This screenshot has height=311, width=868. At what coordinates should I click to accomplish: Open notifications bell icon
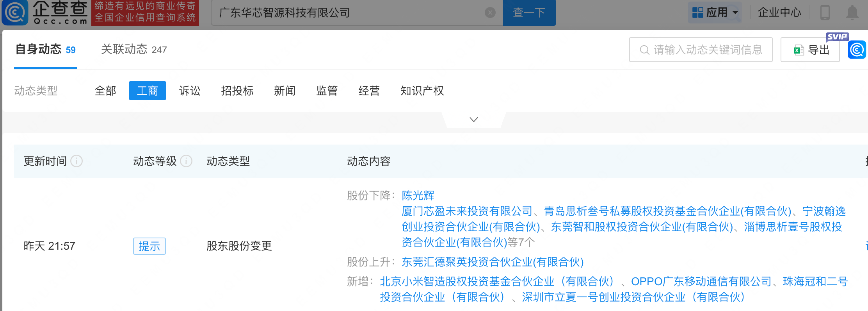[852, 13]
